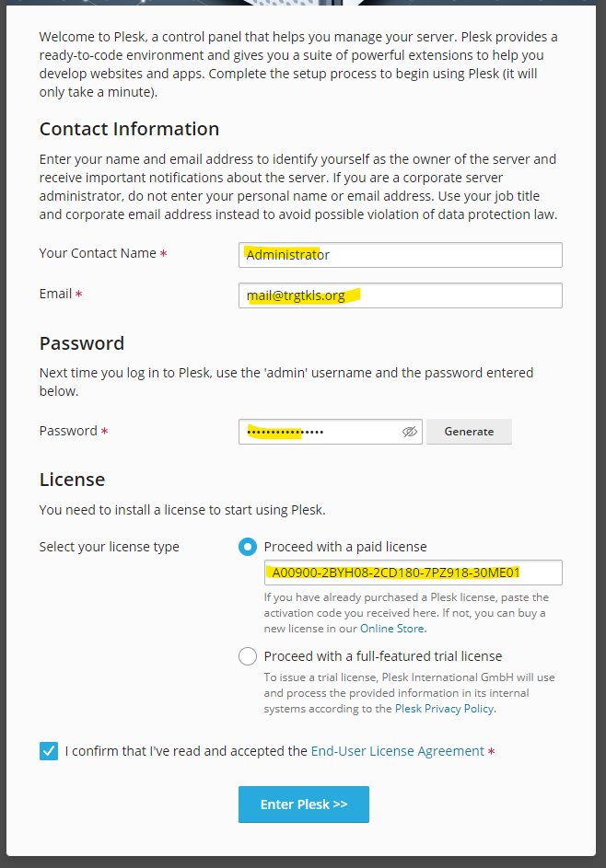Click the Password field label
The height and width of the screenshot is (868, 606).
coord(68,431)
